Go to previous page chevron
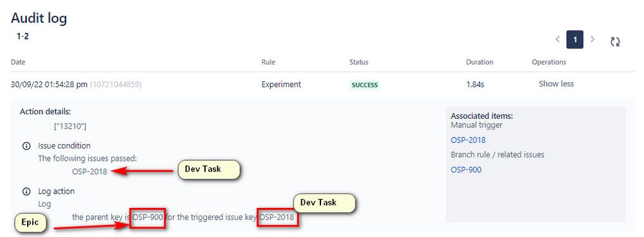The height and width of the screenshot is (237, 644). pyautogui.click(x=558, y=39)
